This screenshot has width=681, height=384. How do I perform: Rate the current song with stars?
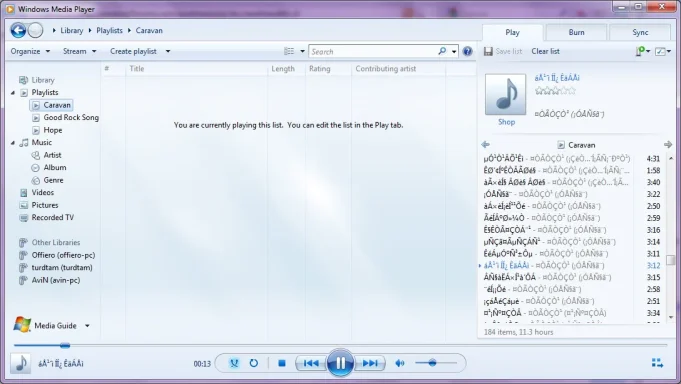pos(555,90)
